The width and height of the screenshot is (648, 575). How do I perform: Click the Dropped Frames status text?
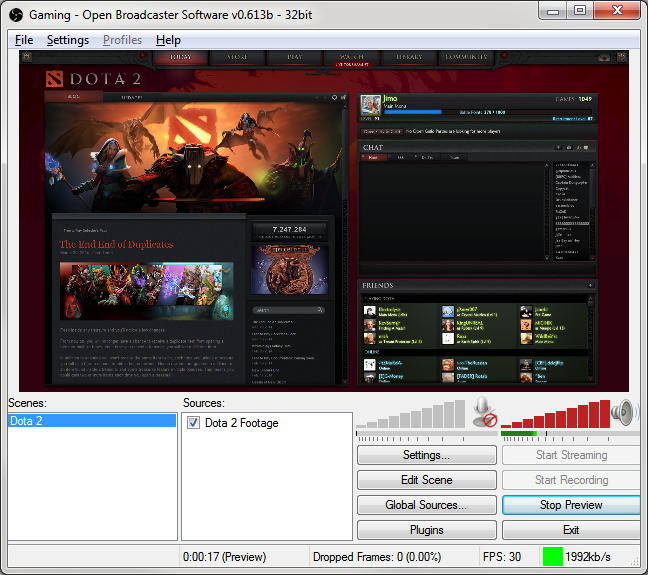[377, 557]
